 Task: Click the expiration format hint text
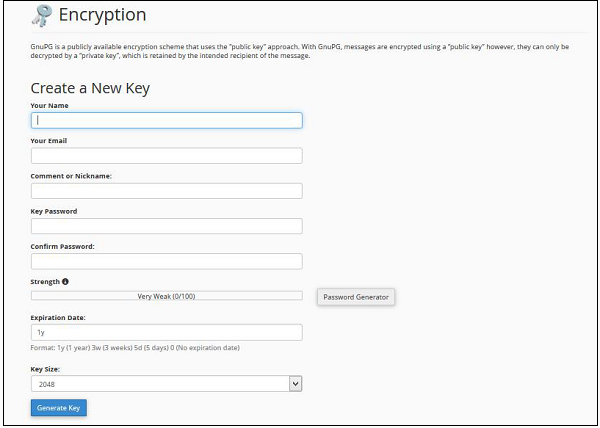135,348
